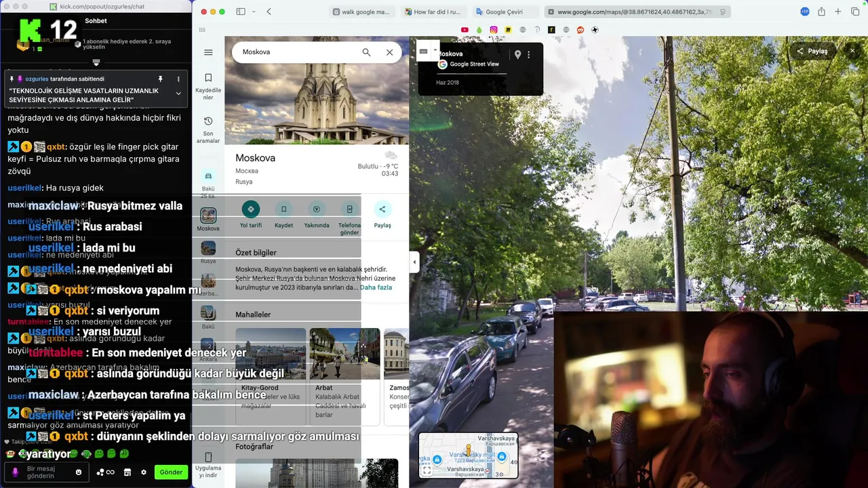Open Kaydedilenler saved places in sidebar
This screenshot has width=868, height=488.
click(208, 87)
